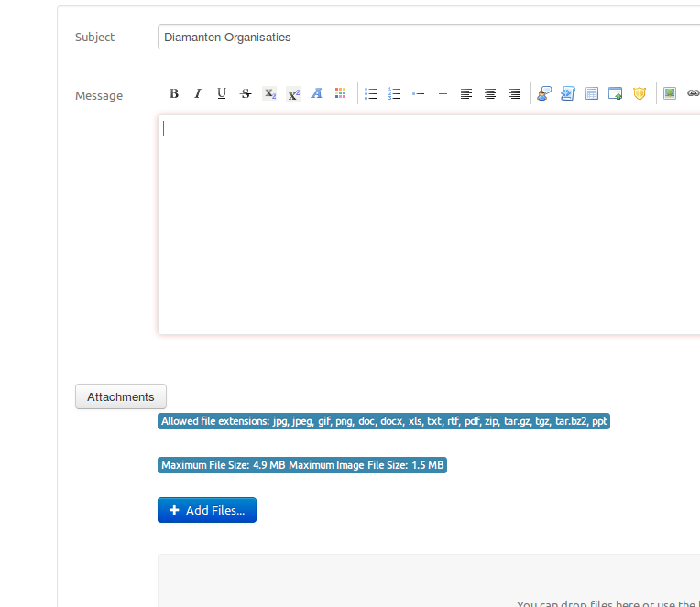Click the window with green arrow icon
Image resolution: width=700 pixels, height=607 pixels.
[616, 93]
